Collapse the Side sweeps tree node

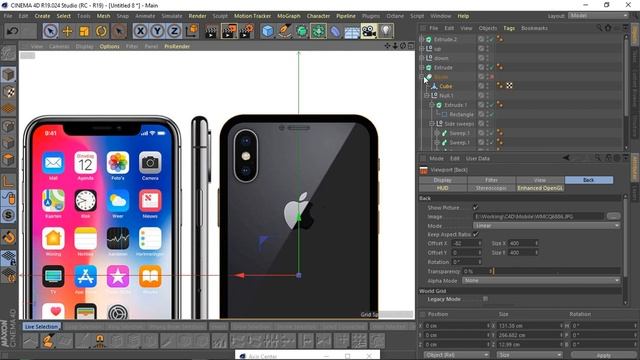[432, 124]
